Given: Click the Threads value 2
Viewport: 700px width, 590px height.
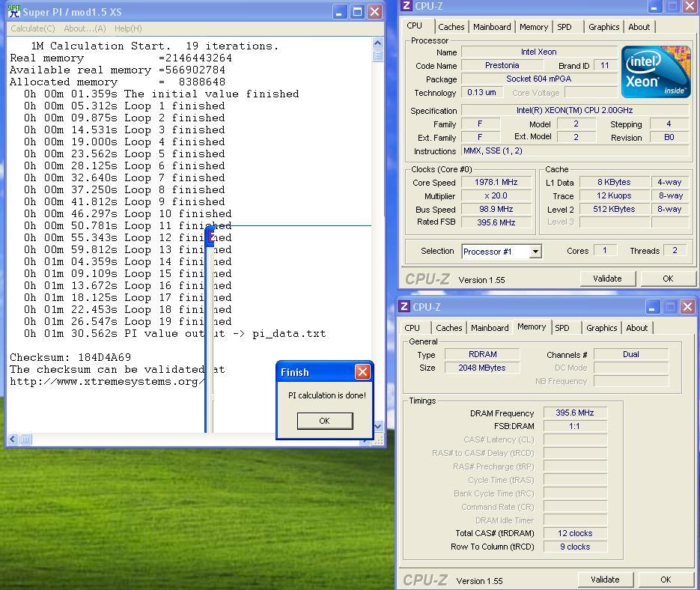Looking at the screenshot, I should click(675, 251).
